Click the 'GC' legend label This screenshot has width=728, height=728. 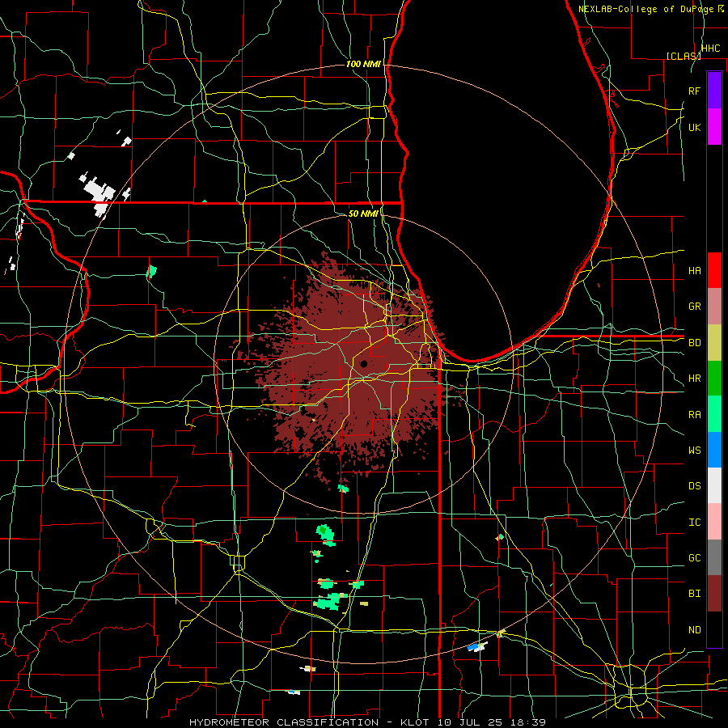coord(694,558)
